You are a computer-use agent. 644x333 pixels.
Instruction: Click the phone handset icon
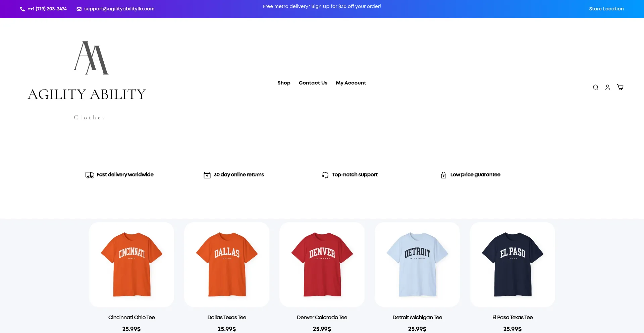coord(22,9)
